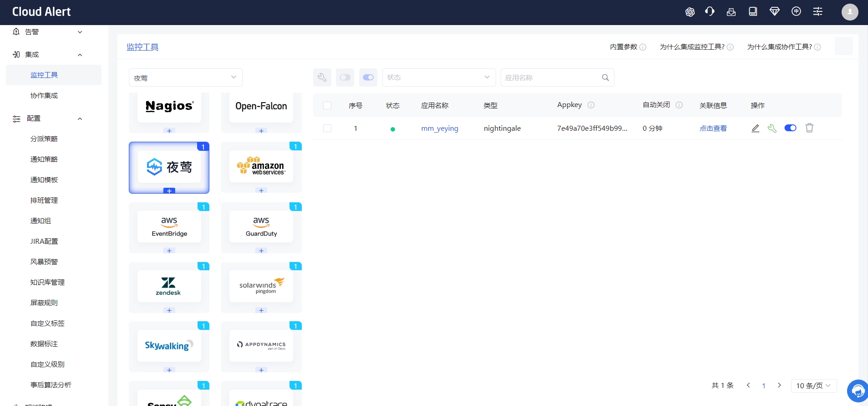This screenshot has width=868, height=406.
Task: Open the 10 条/页 page size dropdown
Action: [814, 385]
